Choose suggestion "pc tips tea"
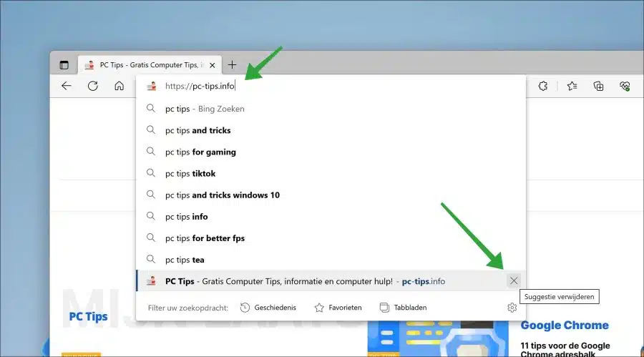The image size is (644, 357). [x=331, y=260]
